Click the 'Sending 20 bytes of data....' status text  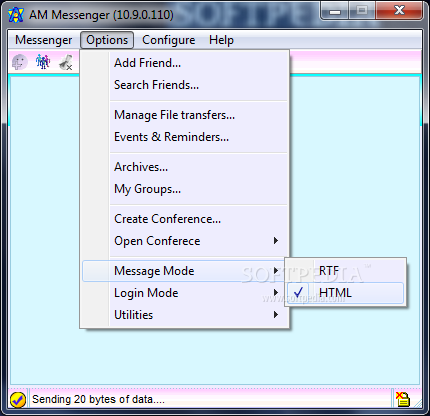coord(98,399)
